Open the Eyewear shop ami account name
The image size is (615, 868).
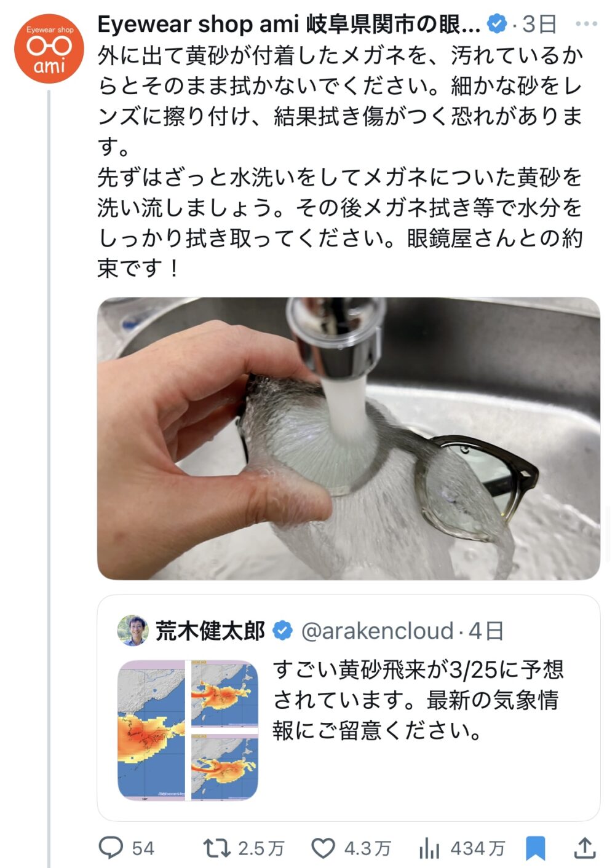(x=289, y=24)
